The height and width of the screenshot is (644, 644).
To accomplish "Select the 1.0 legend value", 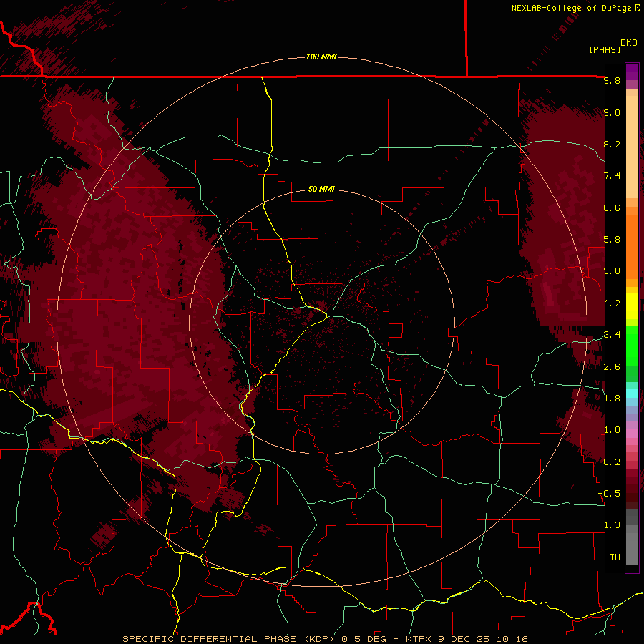I will pos(612,429).
